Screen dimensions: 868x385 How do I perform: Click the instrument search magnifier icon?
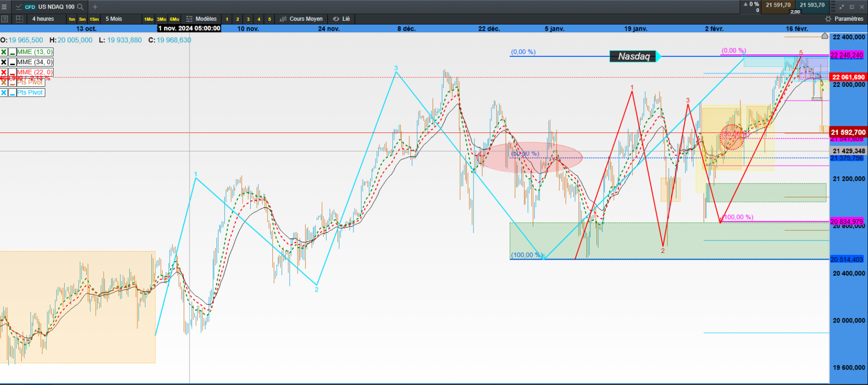81,7
